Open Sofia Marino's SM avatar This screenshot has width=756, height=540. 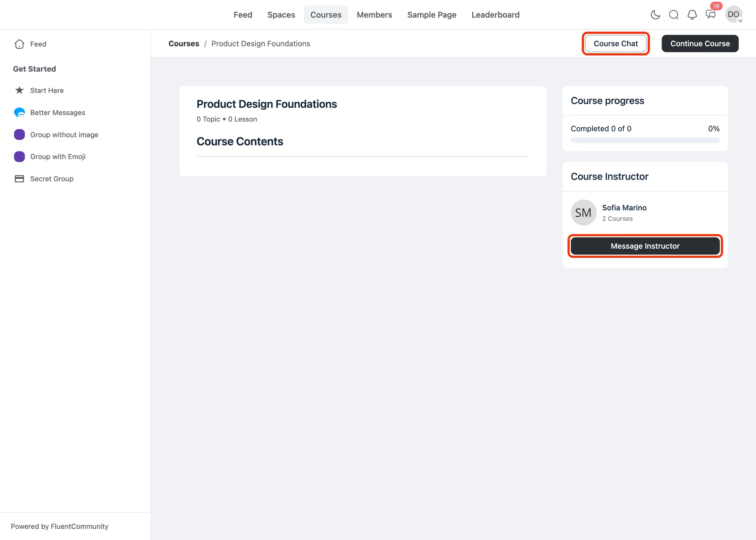(x=583, y=212)
